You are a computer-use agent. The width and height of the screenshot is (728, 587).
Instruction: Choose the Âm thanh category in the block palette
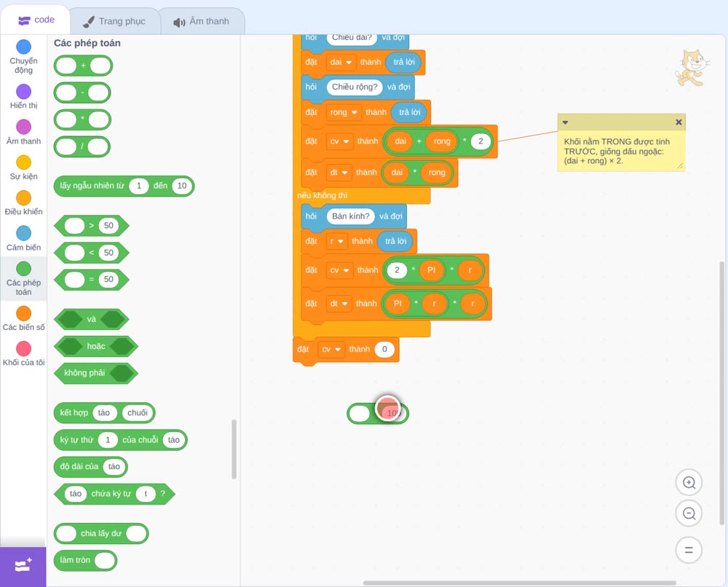point(24,133)
